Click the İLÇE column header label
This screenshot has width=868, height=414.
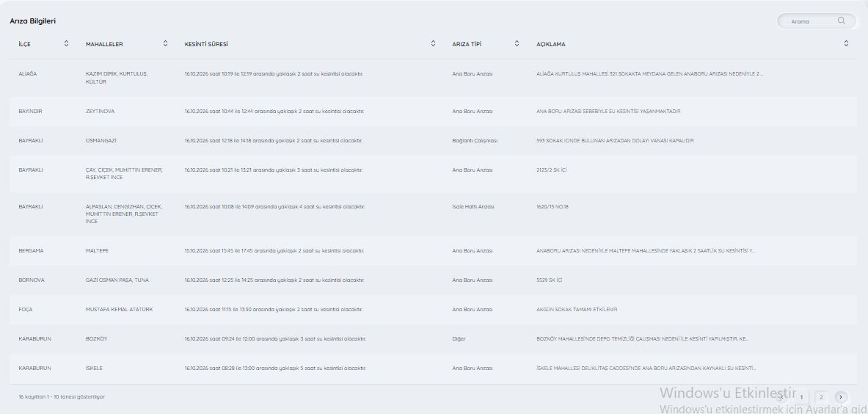24,44
